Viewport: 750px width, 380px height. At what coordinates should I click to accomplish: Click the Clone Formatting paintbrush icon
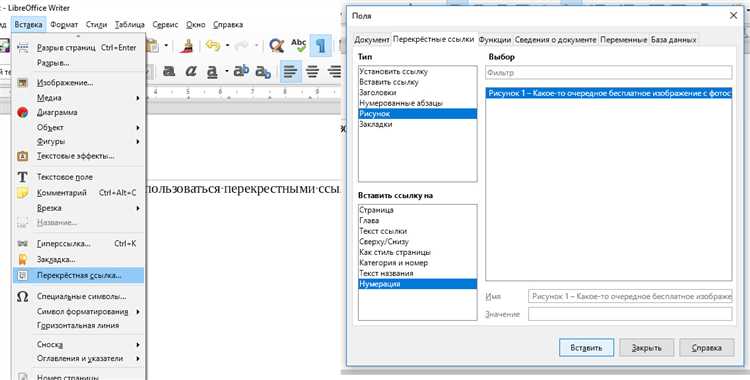coord(186,45)
